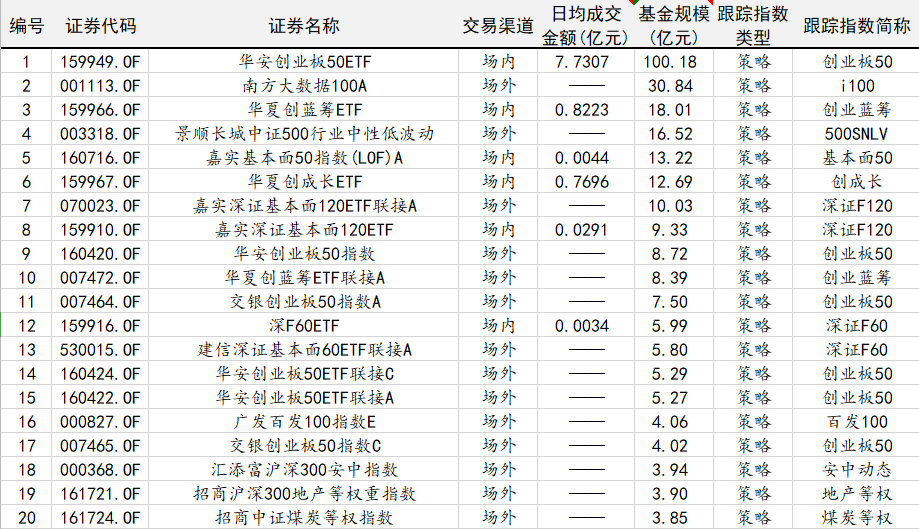
Task: Select the 煤炭等权 index cell
Action: click(x=856, y=518)
